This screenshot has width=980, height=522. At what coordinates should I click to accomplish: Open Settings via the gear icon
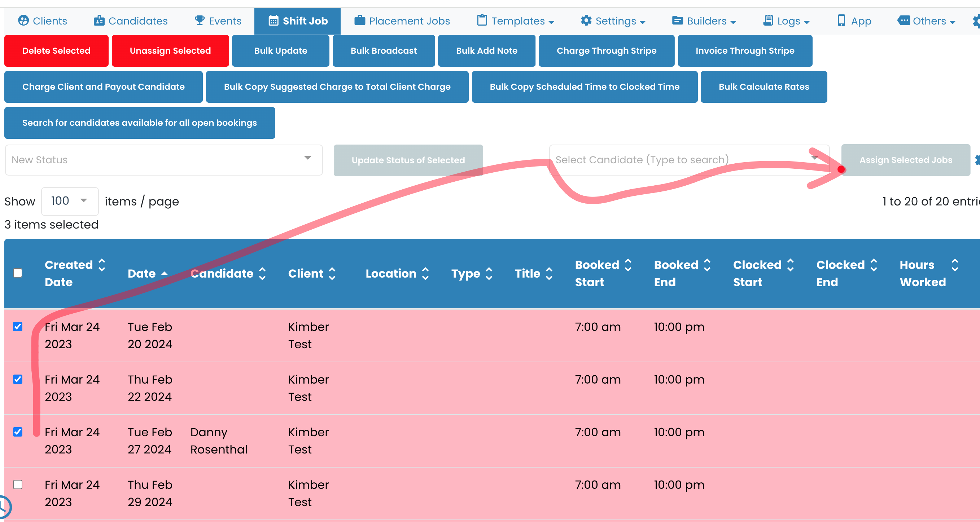586,21
